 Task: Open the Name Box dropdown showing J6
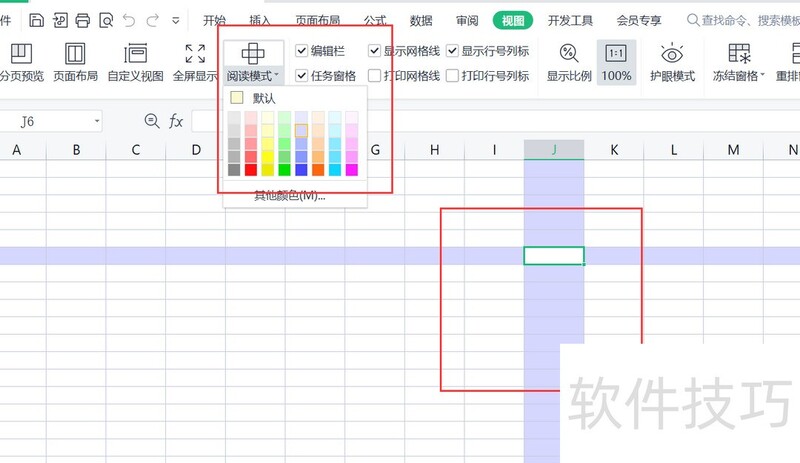pos(97,121)
